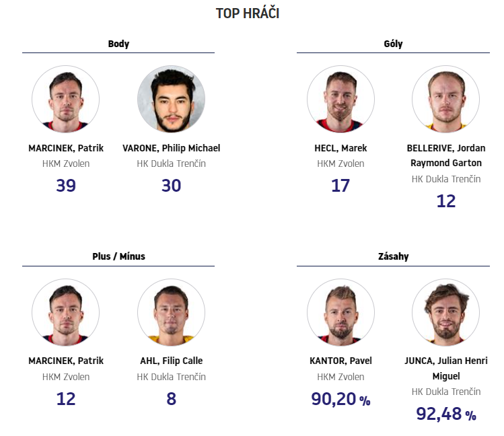Click the Plus / Mínus heading
This screenshot has width=504, height=436.
pos(118,256)
